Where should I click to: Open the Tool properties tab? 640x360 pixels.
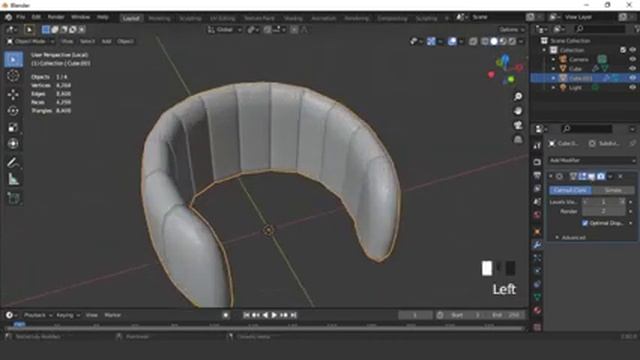(537, 146)
